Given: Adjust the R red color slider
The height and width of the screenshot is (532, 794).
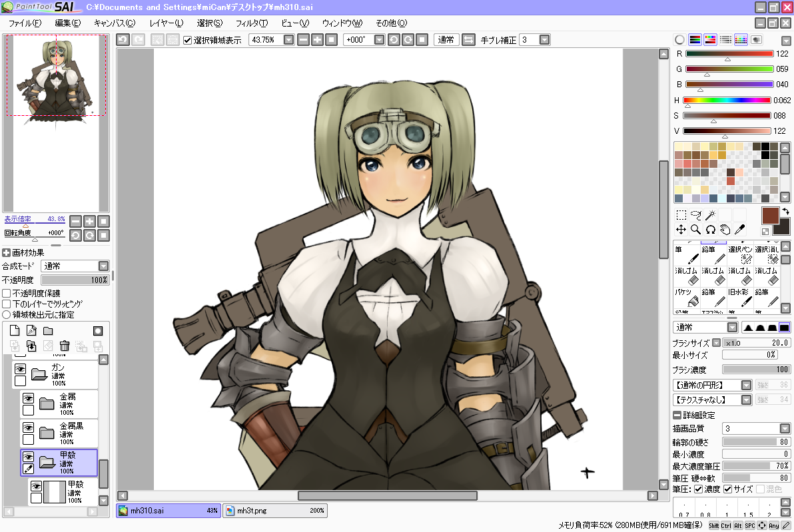Looking at the screenshot, I should coord(729,54).
